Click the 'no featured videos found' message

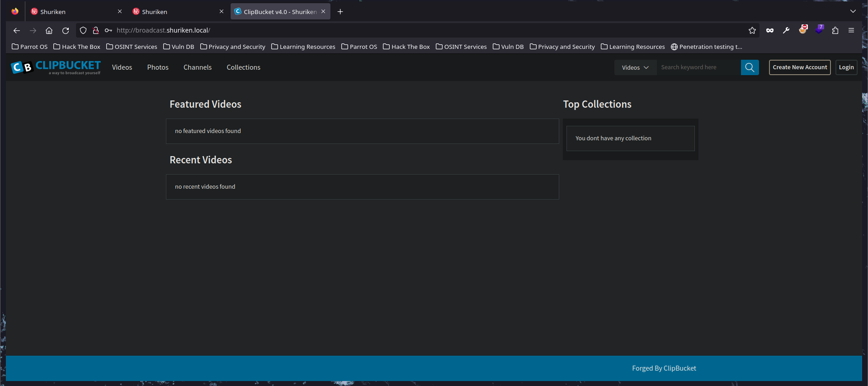click(208, 131)
